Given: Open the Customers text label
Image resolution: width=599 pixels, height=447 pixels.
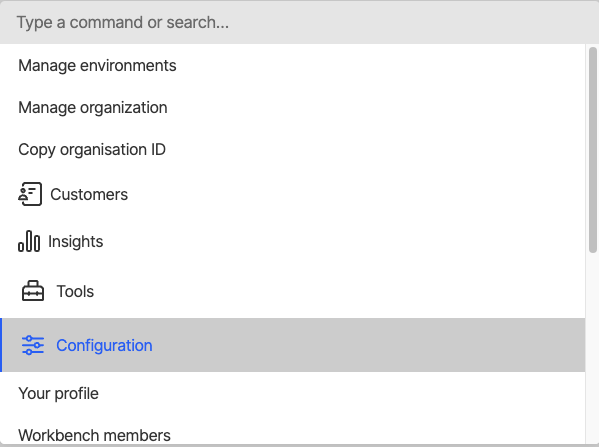Looking at the screenshot, I should 89,194.
